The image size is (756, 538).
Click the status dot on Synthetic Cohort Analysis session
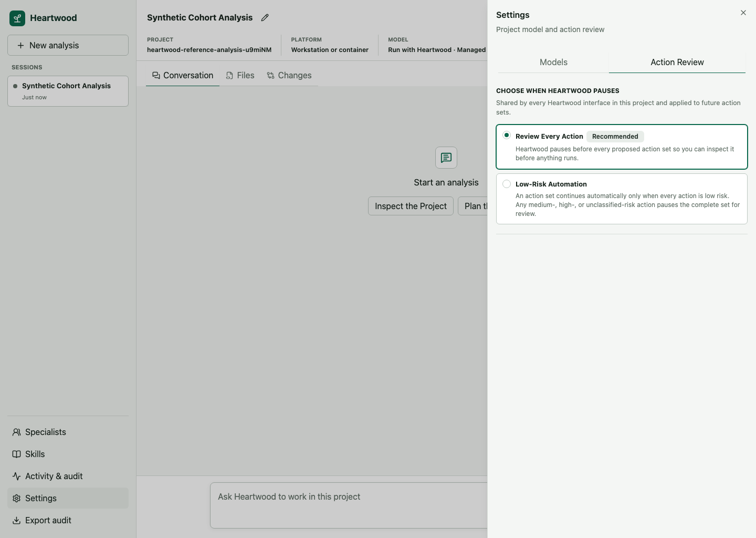(15, 86)
